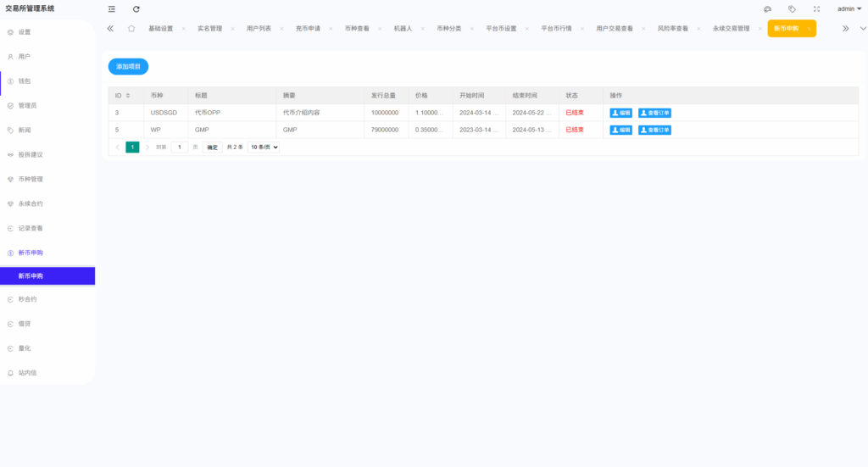This screenshot has width=868, height=467.
Task: Click 编辑 for the USDSGD row
Action: [620, 113]
